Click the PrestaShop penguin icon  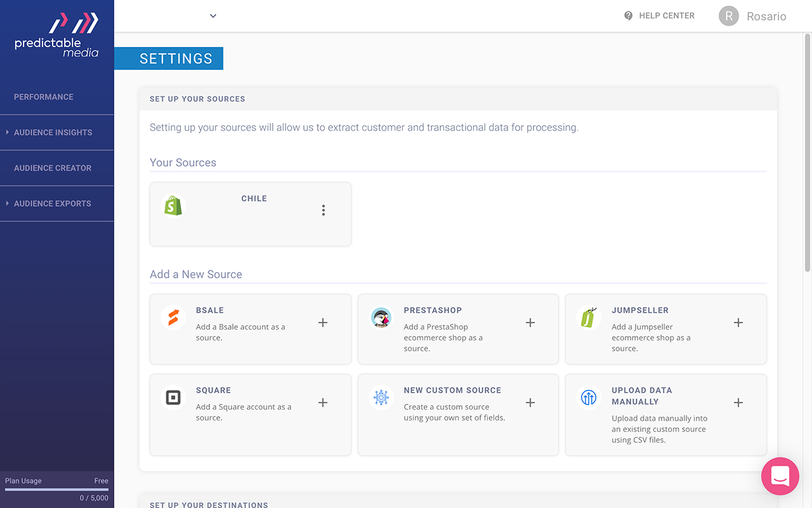tap(381, 317)
